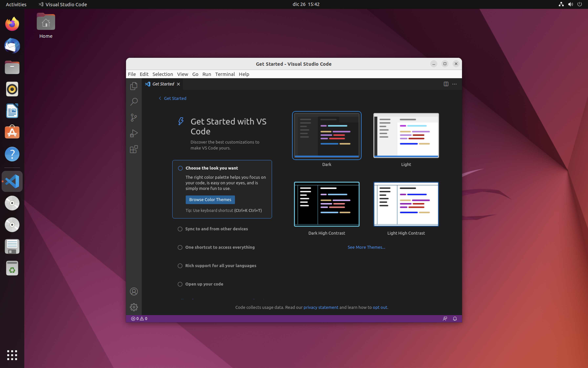Viewport: 588px width, 368px height.
Task: Toggle the 'Sync to and from other devices' circle
Action: tap(180, 229)
